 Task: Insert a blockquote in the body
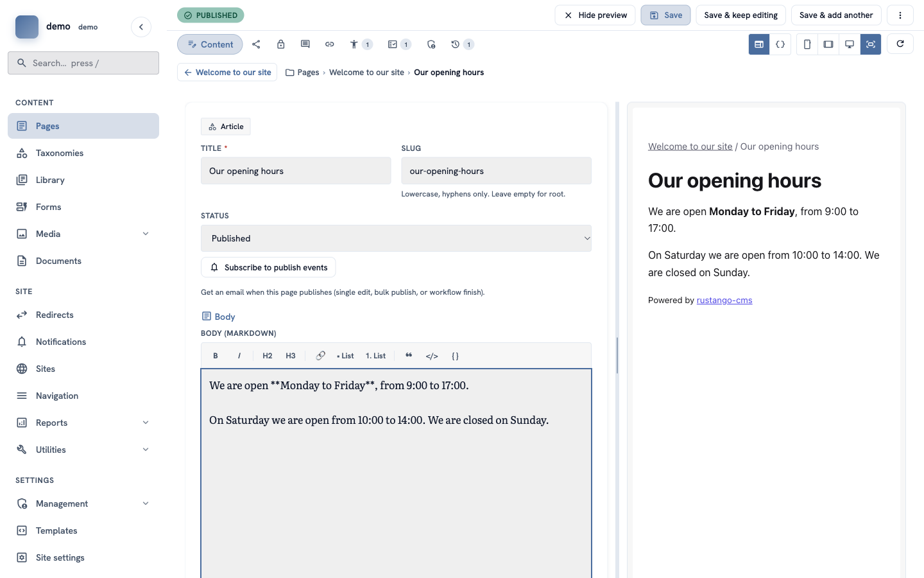[x=409, y=356]
